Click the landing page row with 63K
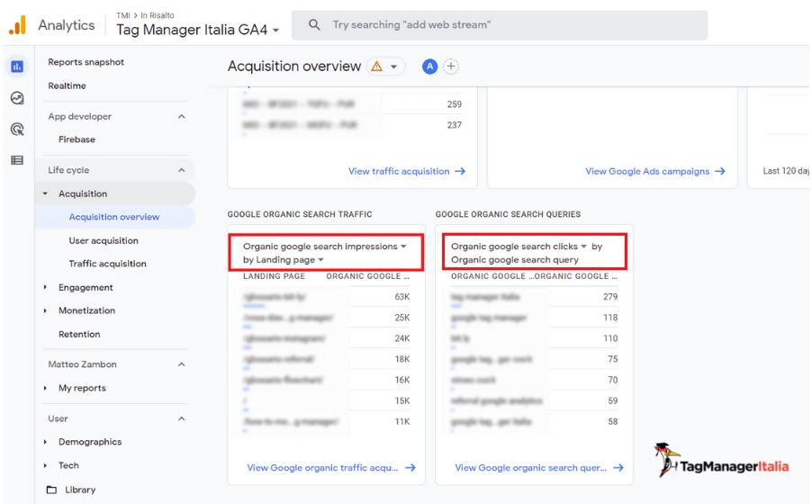 [326, 297]
